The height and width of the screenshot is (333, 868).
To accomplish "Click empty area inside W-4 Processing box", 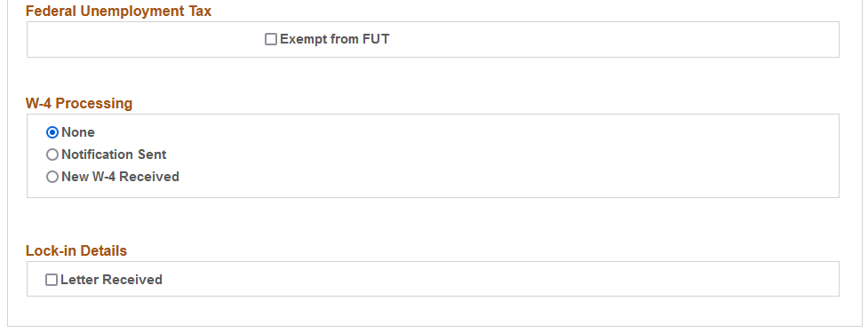I will coord(498,155).
